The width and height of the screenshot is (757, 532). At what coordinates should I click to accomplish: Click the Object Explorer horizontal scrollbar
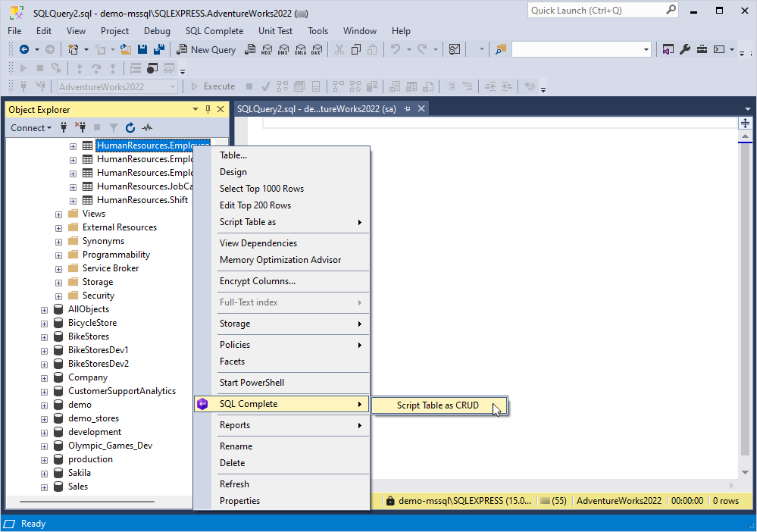87,502
